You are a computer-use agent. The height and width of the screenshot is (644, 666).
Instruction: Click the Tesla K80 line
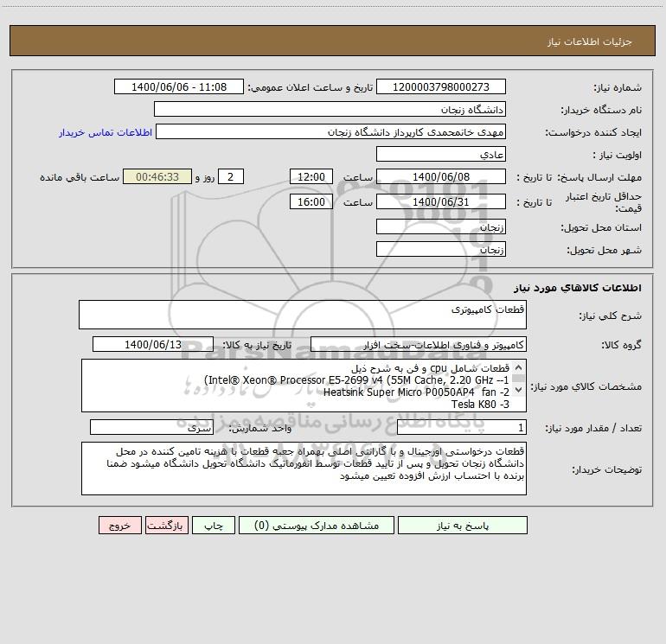[x=480, y=405]
